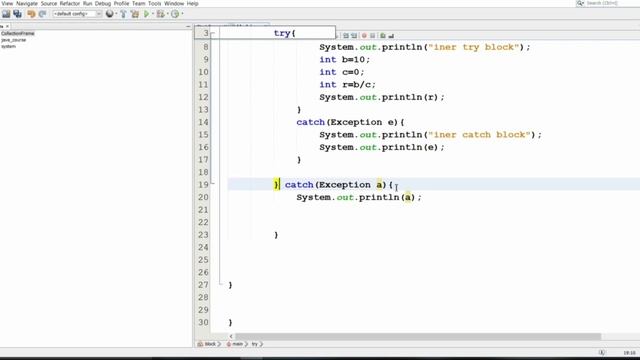Viewport: 640px width, 360px height.
Task: Minimize the projects side panel
Action: [x=188, y=26]
